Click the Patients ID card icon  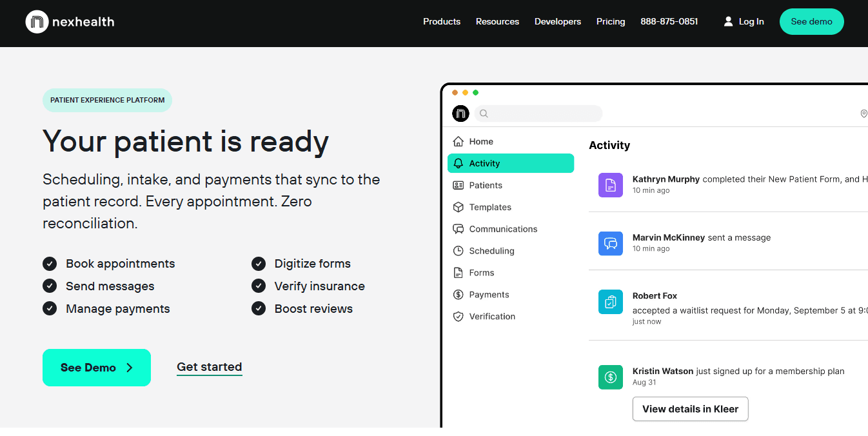(458, 185)
